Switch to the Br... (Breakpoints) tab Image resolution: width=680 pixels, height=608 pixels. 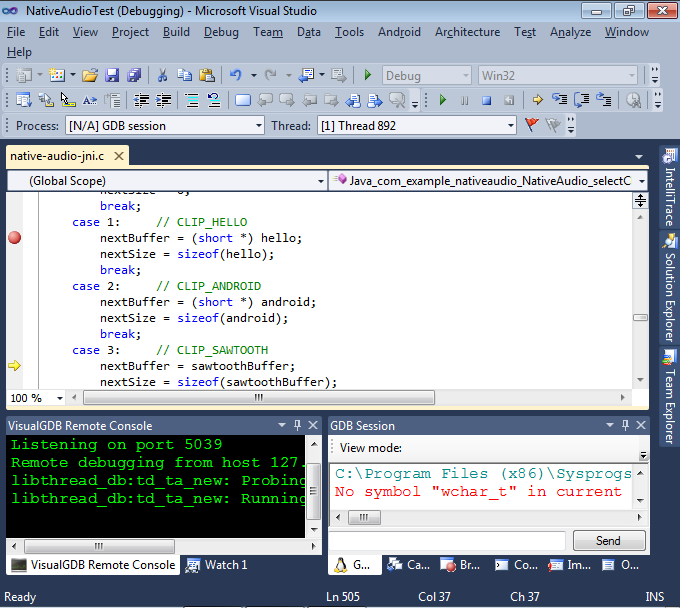tap(461, 565)
